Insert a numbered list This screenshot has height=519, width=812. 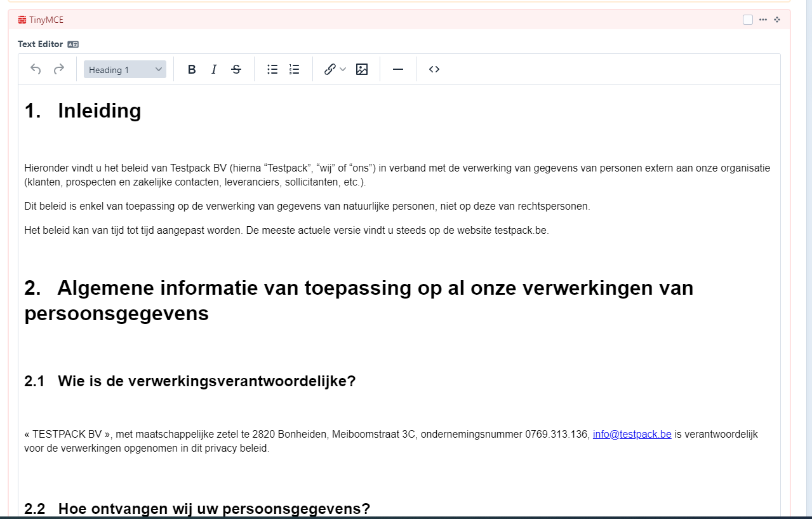(294, 69)
